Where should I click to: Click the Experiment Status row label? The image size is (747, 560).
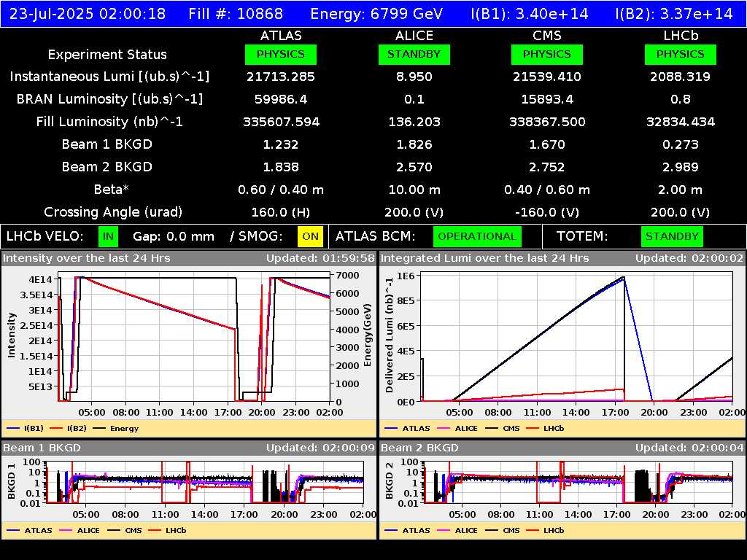point(107,55)
